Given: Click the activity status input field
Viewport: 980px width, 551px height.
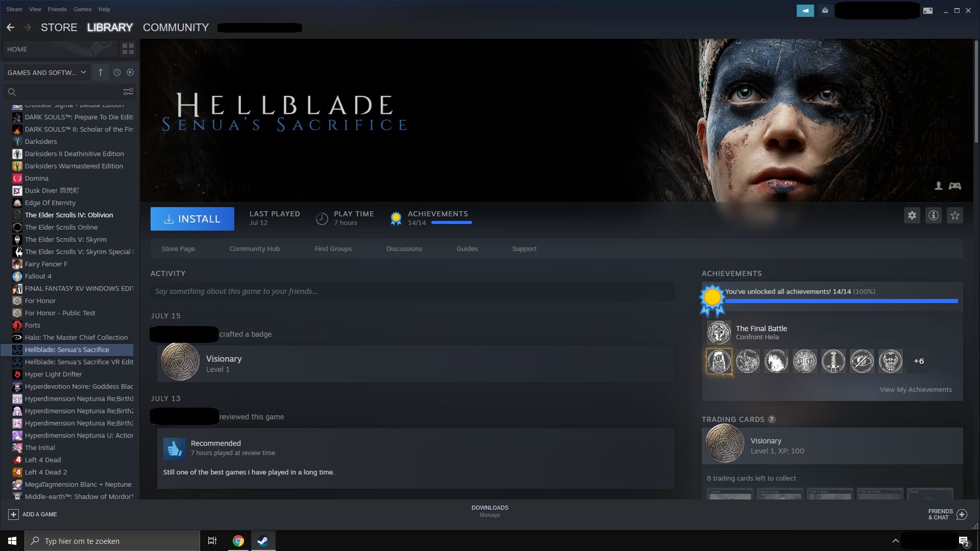Looking at the screenshot, I should click(412, 291).
